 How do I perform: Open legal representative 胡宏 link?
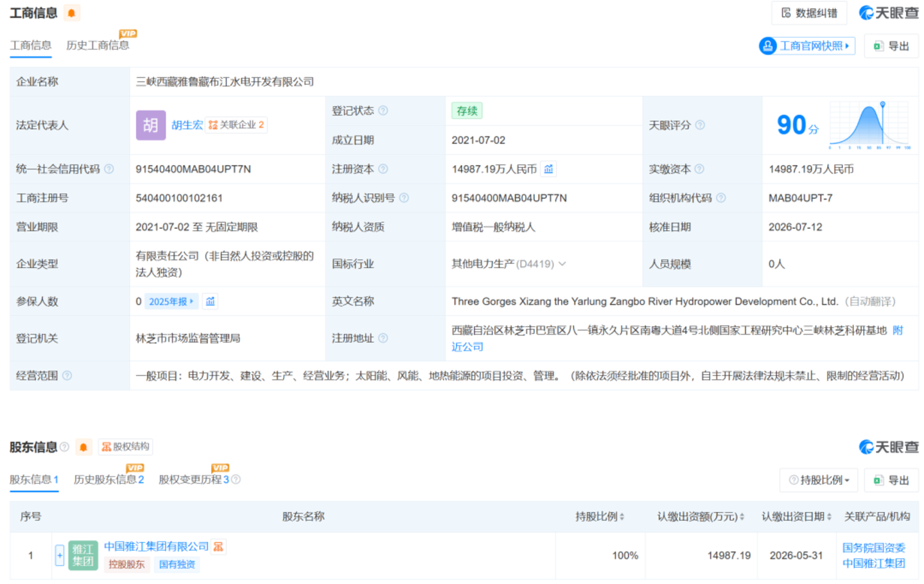pos(187,125)
